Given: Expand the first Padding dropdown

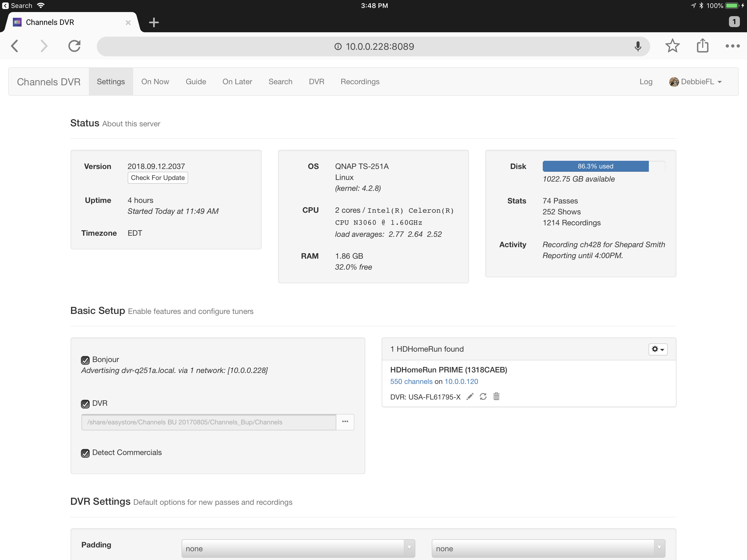Looking at the screenshot, I should [x=298, y=548].
